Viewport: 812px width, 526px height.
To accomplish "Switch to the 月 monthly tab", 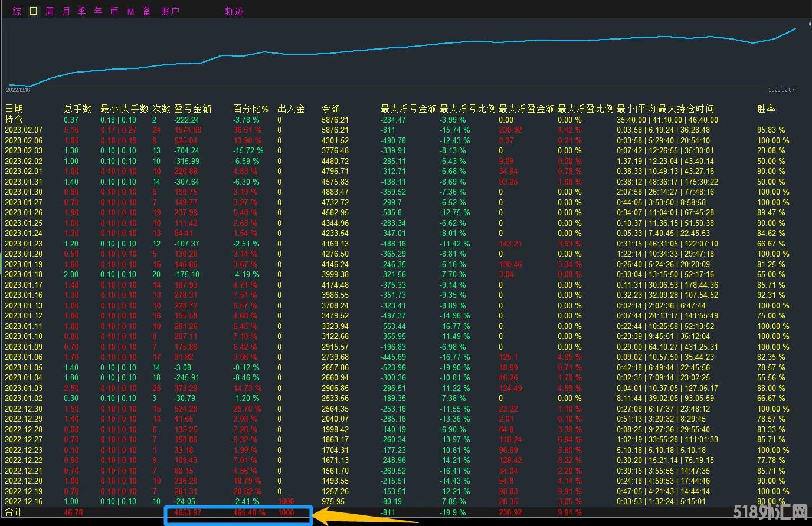I will [x=66, y=11].
